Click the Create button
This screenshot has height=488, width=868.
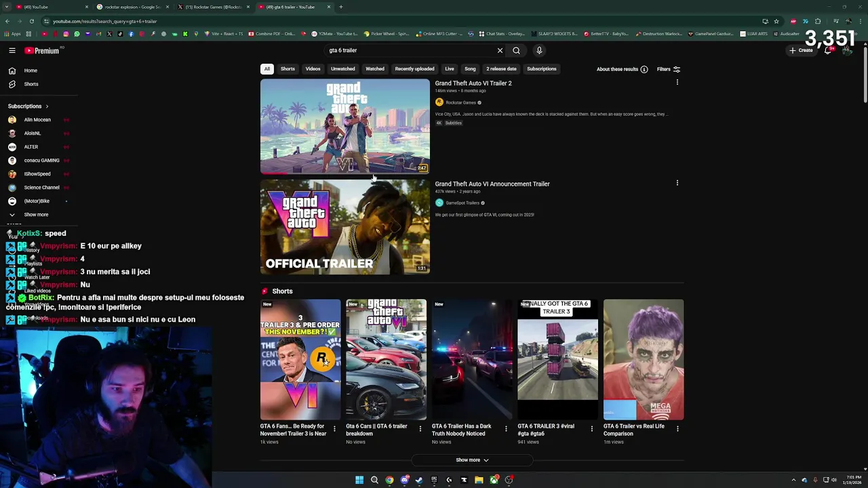[x=801, y=50]
